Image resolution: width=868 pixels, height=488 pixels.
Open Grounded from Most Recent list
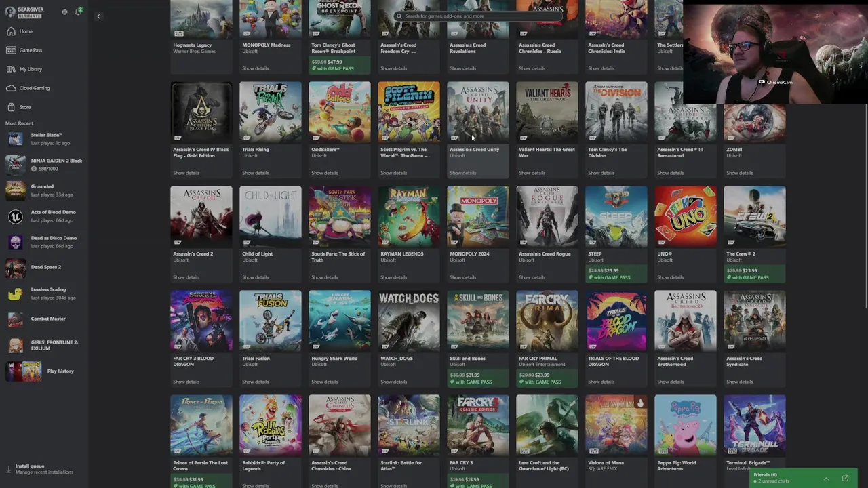click(x=43, y=190)
